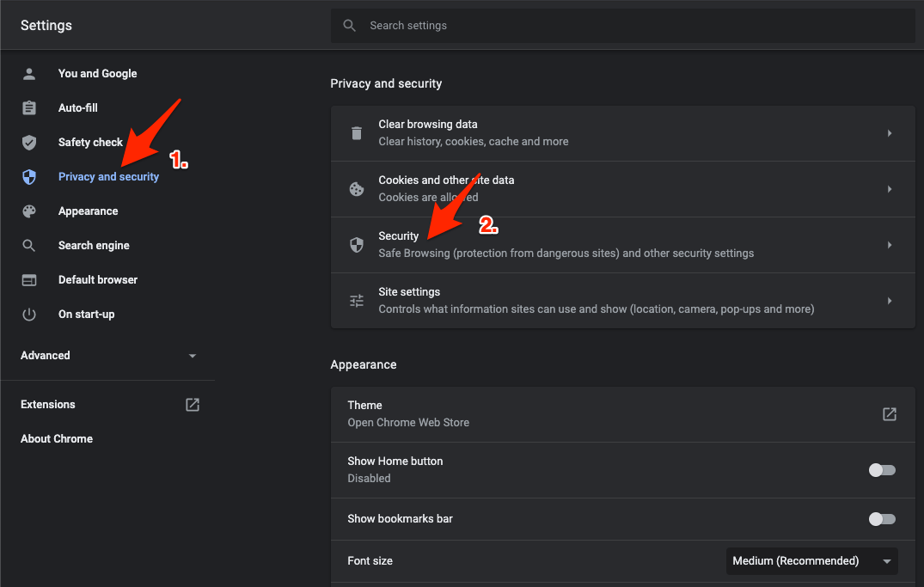Viewport: 924px width, 587px height.
Task: Select the Auto-fill sidebar icon
Action: [x=29, y=107]
